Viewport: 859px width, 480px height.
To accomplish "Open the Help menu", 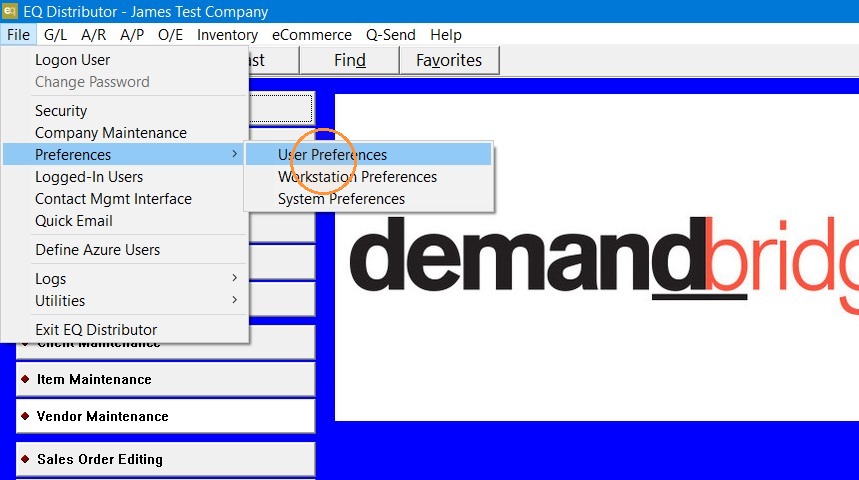I will [445, 35].
